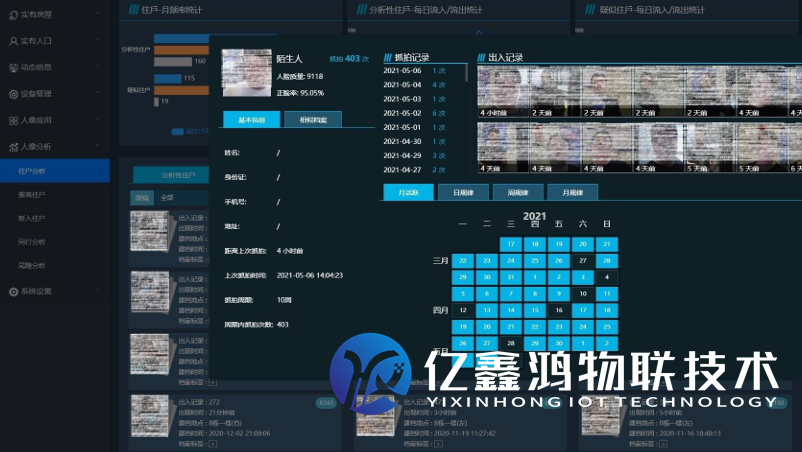Click the 实有人口 person icon in sidebar
The width and height of the screenshot is (802, 452).
coord(13,41)
